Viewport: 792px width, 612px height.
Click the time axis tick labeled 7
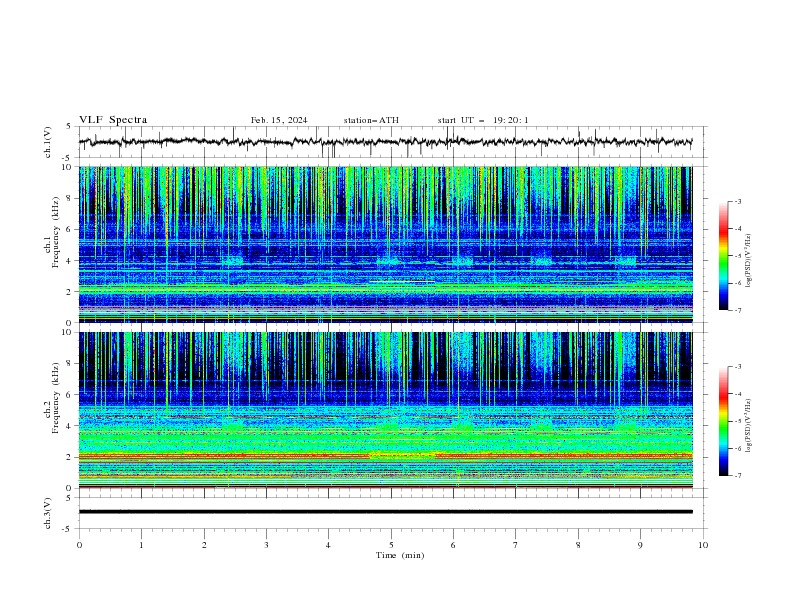(516, 545)
